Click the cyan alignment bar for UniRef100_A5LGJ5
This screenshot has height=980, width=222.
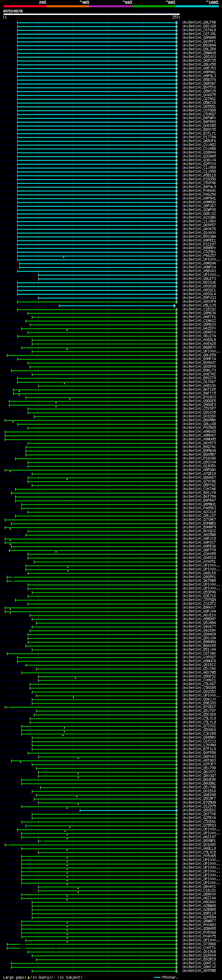point(118,306)
